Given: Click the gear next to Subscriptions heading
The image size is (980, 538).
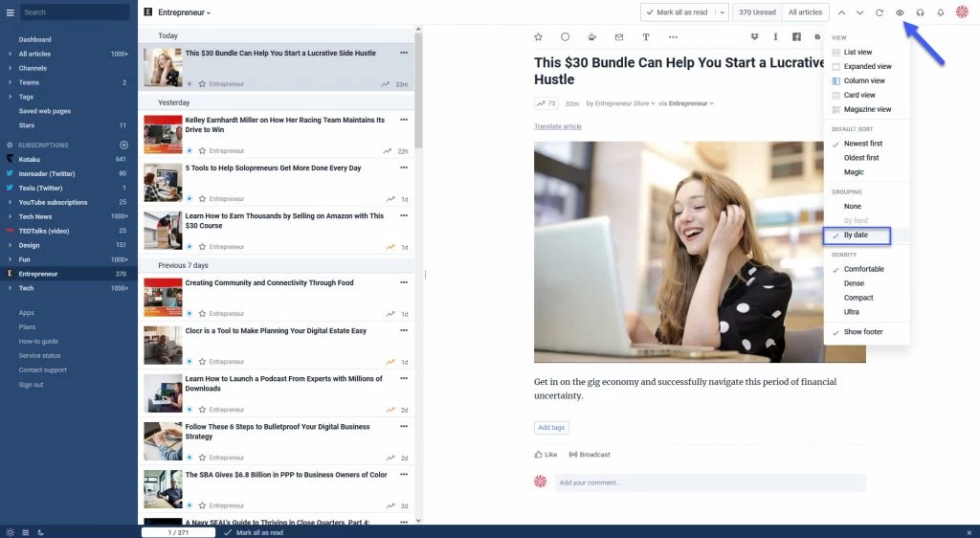Looking at the screenshot, I should pos(10,145).
